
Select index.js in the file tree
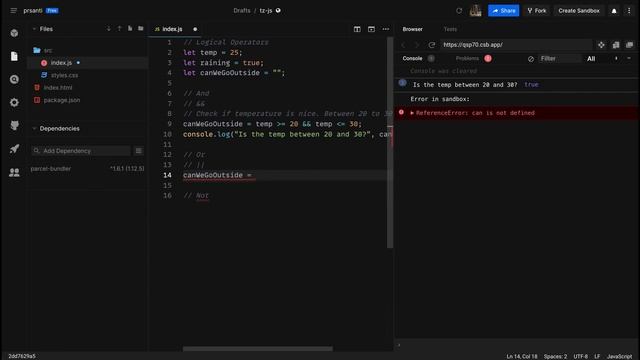61,63
